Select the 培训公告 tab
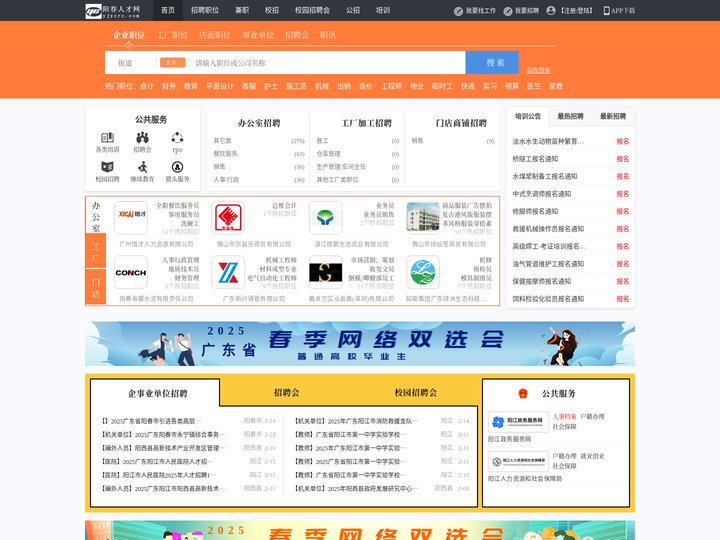This screenshot has width=720, height=540. [528, 116]
